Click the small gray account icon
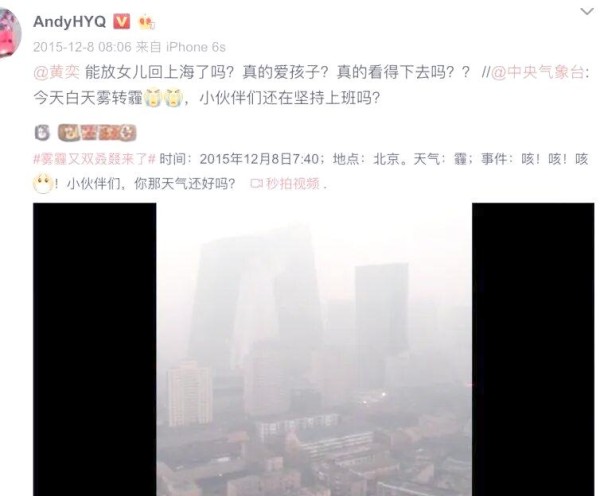 [x=42, y=133]
